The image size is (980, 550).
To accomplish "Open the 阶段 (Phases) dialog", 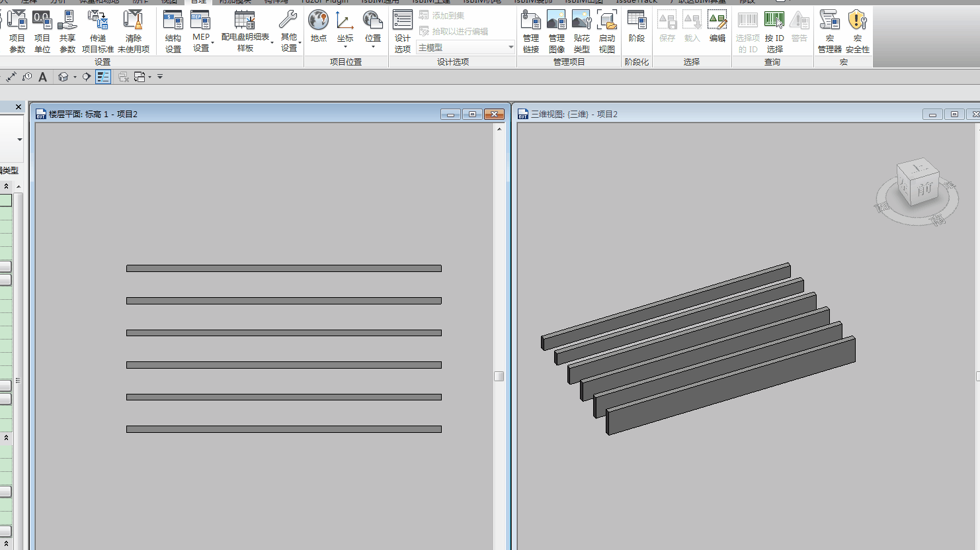I will click(x=637, y=26).
